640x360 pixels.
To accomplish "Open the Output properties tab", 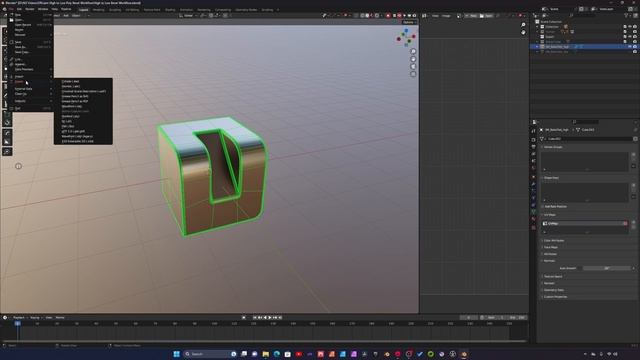I will click(x=533, y=147).
